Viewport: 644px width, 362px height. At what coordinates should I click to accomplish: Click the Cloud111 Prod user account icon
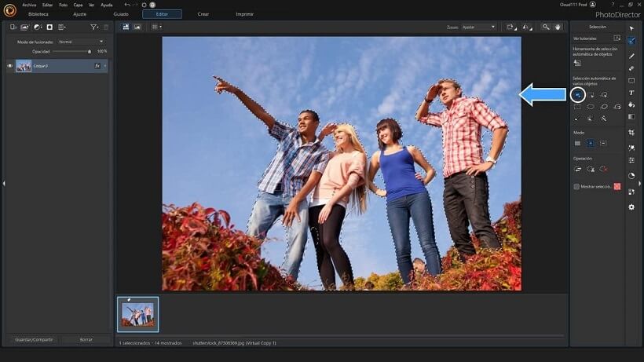point(593,5)
